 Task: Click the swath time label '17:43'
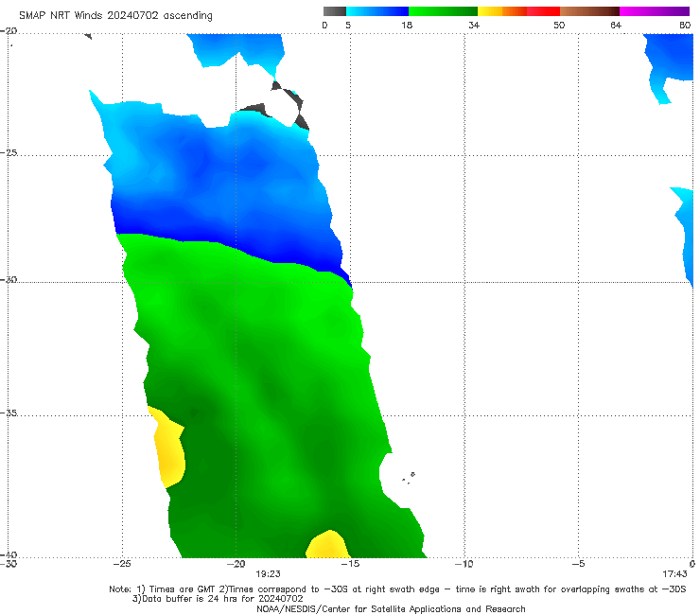pos(674,574)
